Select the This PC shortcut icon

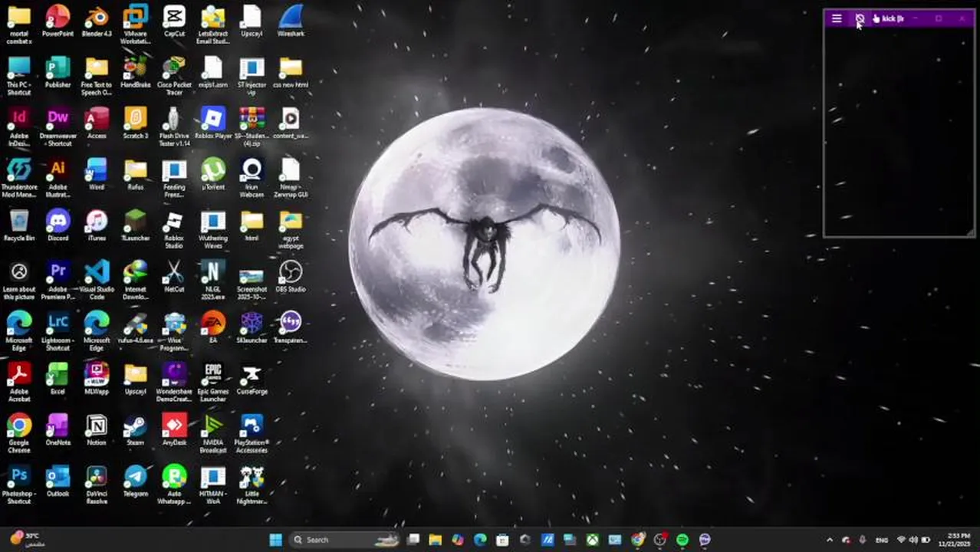click(x=19, y=75)
